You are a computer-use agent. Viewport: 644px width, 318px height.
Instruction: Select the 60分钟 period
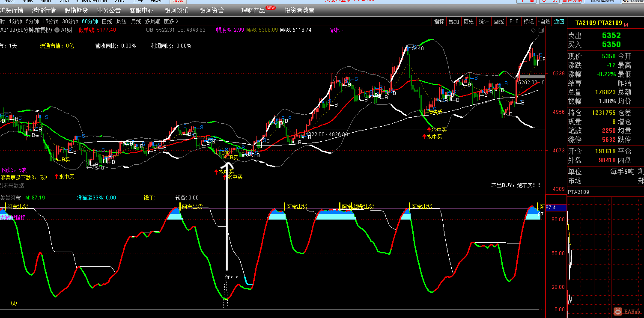coord(90,21)
